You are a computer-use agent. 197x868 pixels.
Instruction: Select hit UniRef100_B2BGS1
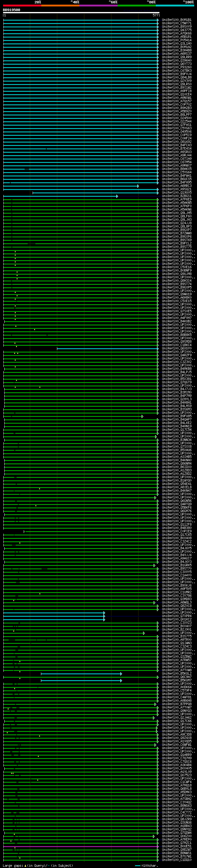tap(177, 196)
